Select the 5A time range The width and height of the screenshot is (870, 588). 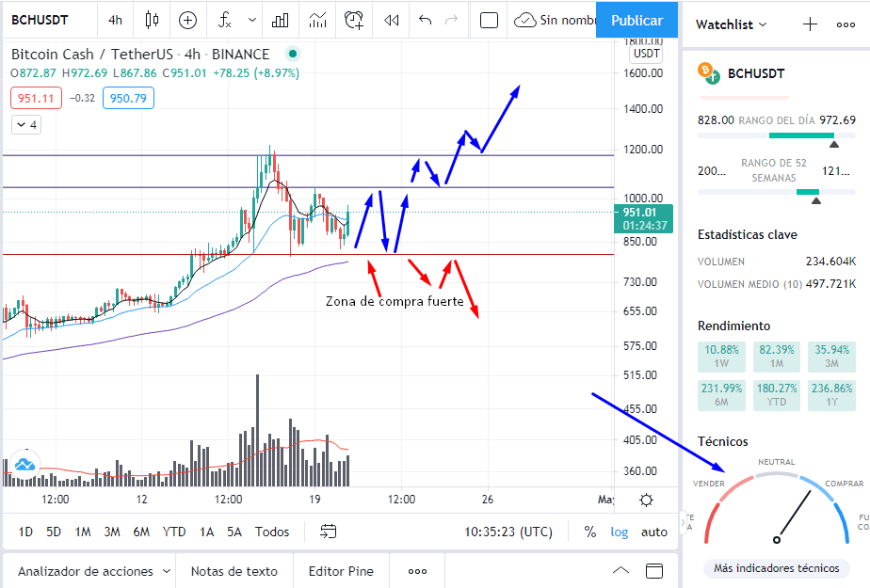click(x=234, y=532)
